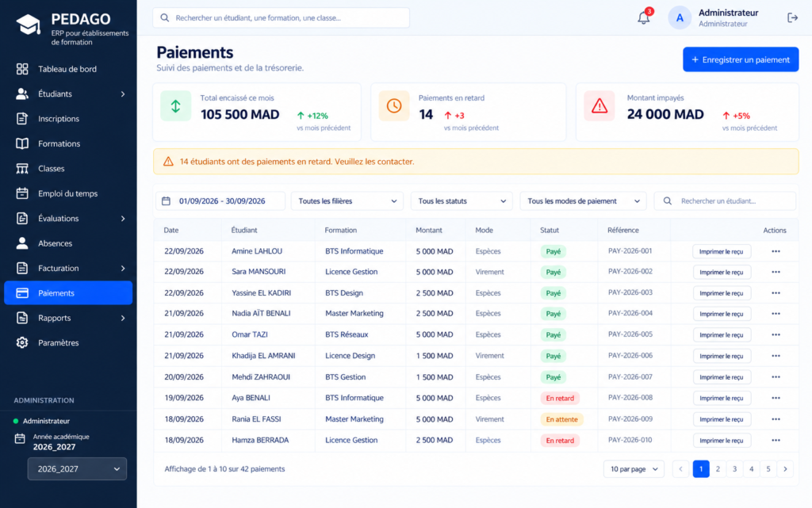Viewport: 812px width, 508px height.
Task: Open more actions for Hamza BERRADA row
Action: [x=776, y=440]
